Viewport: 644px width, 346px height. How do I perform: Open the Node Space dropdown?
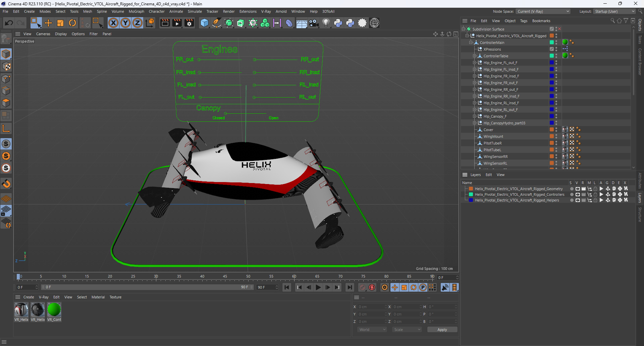[543, 11]
